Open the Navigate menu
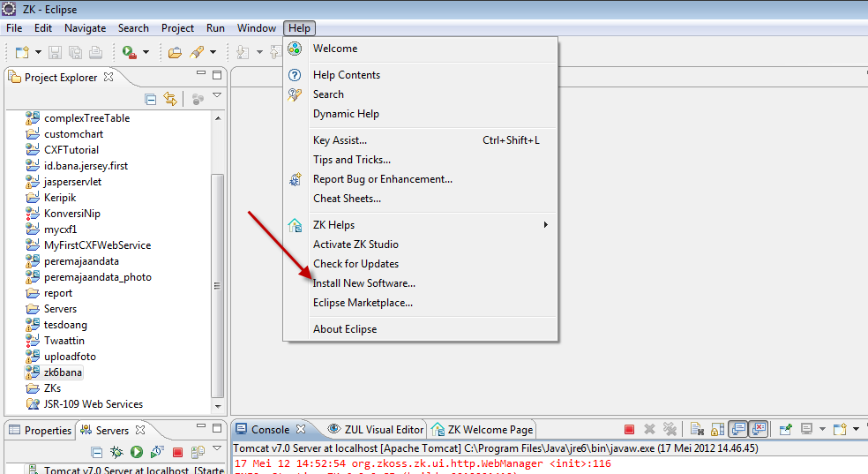The width and height of the screenshot is (868, 474). tap(86, 28)
